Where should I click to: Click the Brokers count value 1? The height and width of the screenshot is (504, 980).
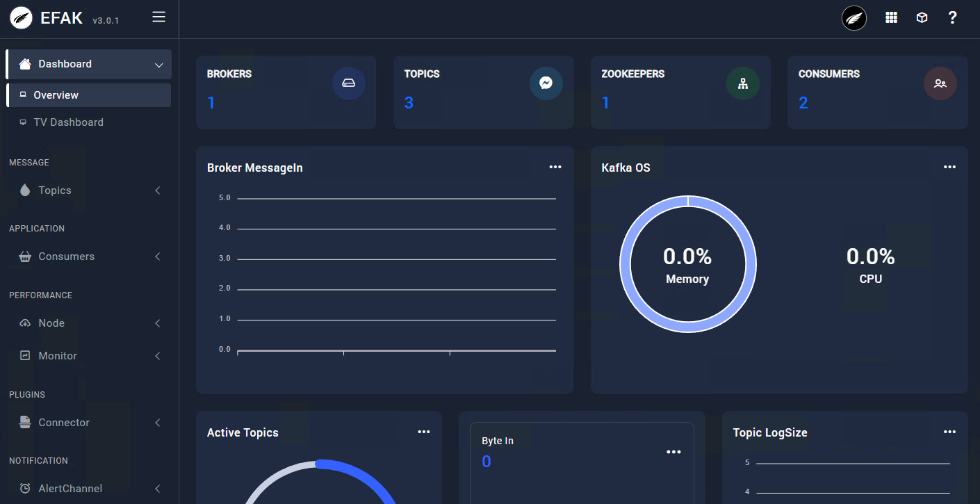211,103
